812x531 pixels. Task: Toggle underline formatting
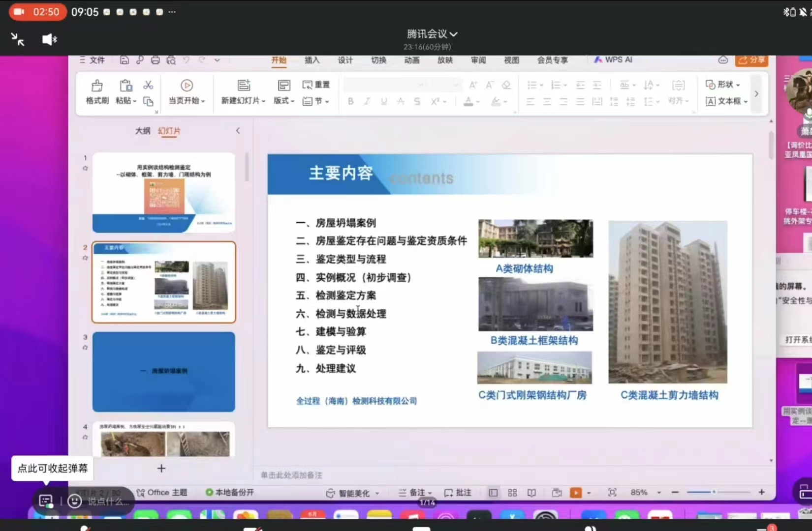383,102
